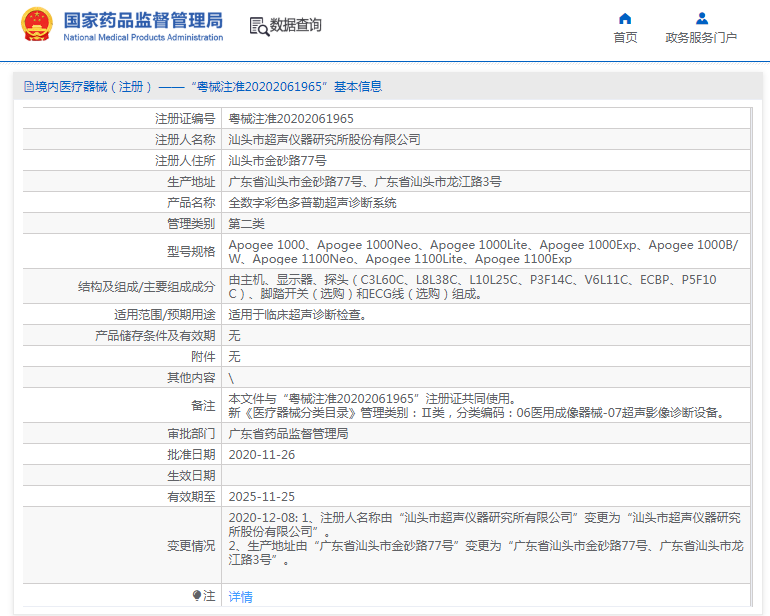Click the 有效期至 label
The image size is (770, 616).
tap(191, 497)
